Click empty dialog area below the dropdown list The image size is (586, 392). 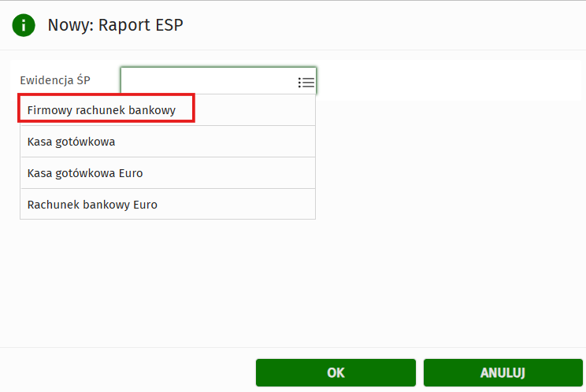click(291, 283)
